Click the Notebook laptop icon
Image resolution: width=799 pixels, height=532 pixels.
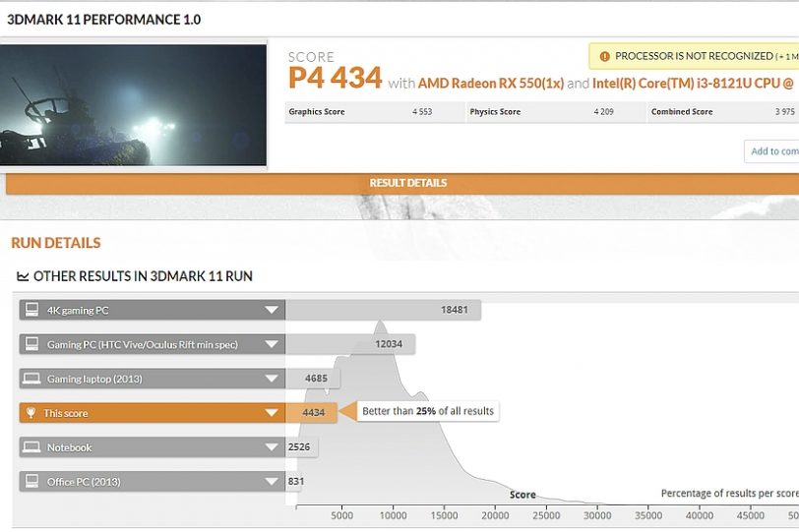(x=31, y=447)
